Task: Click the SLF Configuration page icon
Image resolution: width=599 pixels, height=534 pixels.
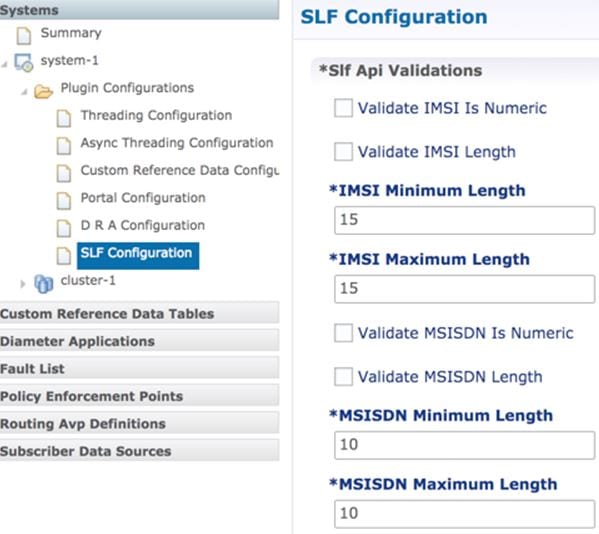Action: pos(64,256)
